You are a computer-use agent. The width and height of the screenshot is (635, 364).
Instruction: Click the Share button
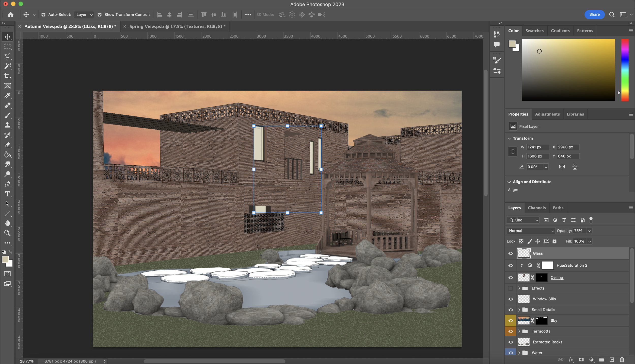tap(594, 14)
